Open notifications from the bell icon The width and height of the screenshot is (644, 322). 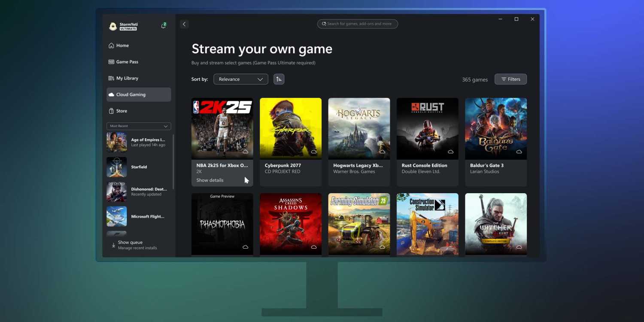(x=164, y=25)
